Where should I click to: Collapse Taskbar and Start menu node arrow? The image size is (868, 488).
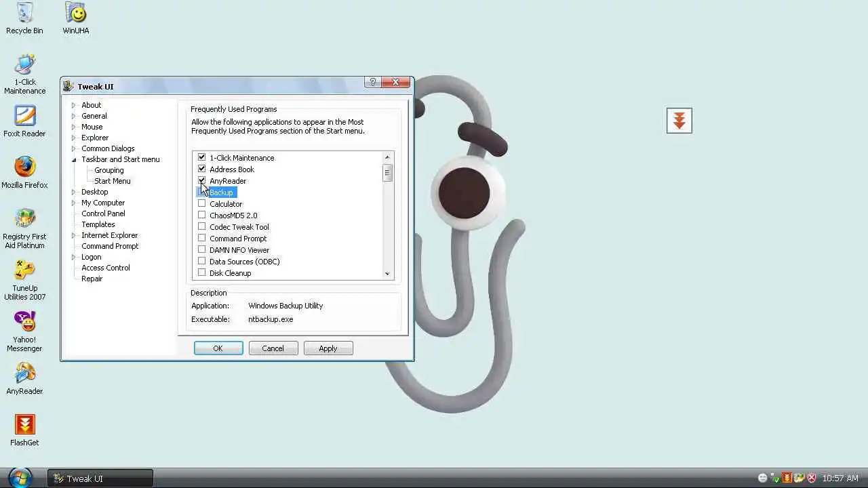coord(74,159)
